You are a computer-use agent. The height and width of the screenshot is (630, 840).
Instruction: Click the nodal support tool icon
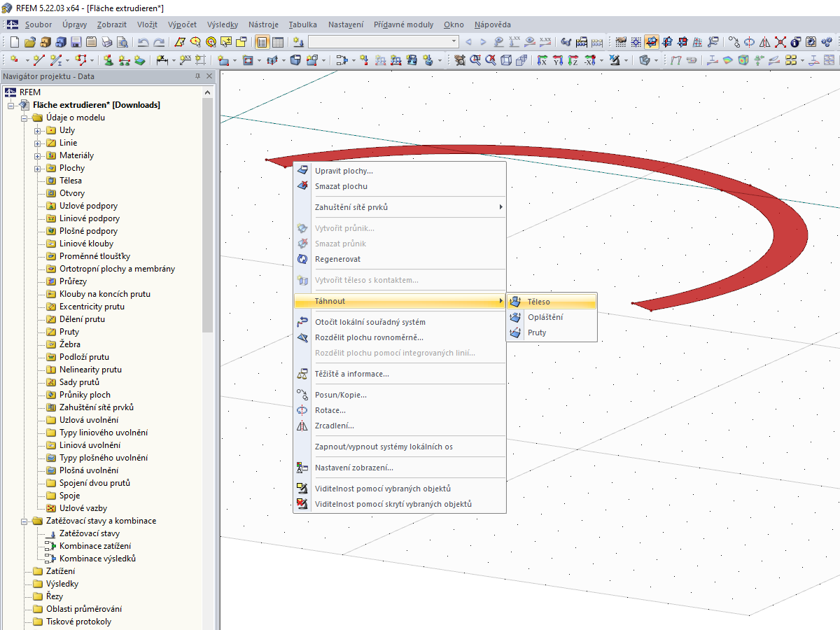pyautogui.click(x=109, y=60)
